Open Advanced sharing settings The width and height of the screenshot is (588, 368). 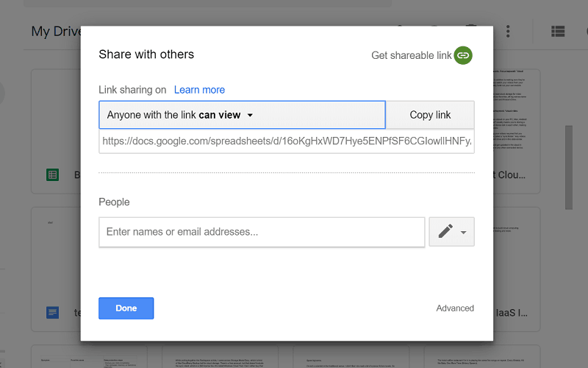[455, 308]
